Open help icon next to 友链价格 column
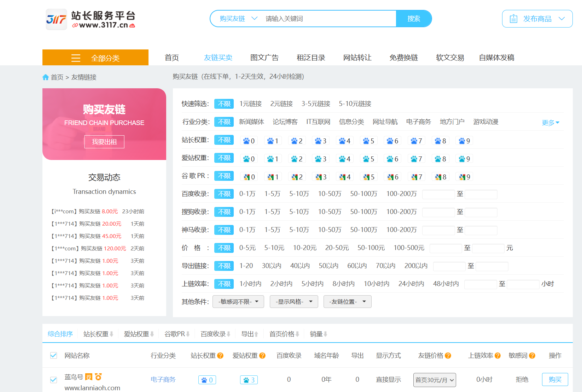 (448, 356)
